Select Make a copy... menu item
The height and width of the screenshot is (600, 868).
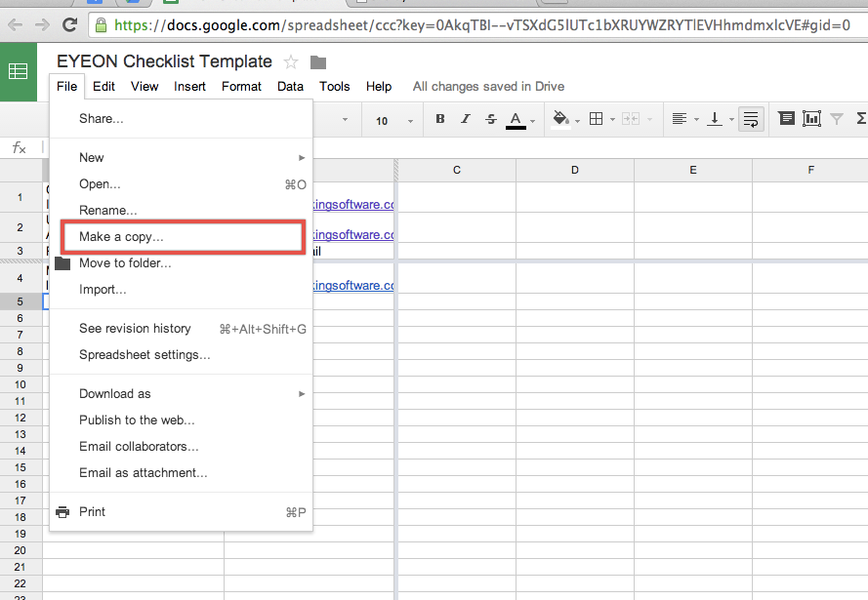click(x=183, y=237)
